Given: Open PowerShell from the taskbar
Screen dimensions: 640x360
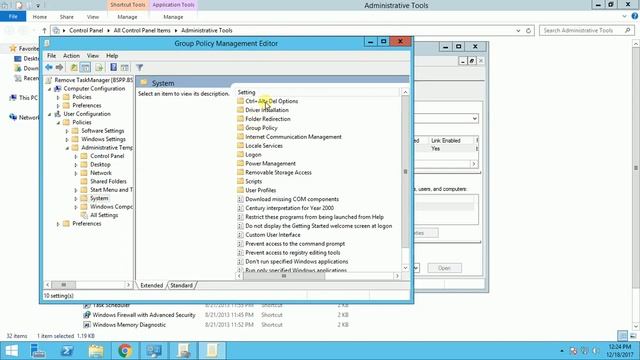Looking at the screenshot, I should click(x=67, y=351).
